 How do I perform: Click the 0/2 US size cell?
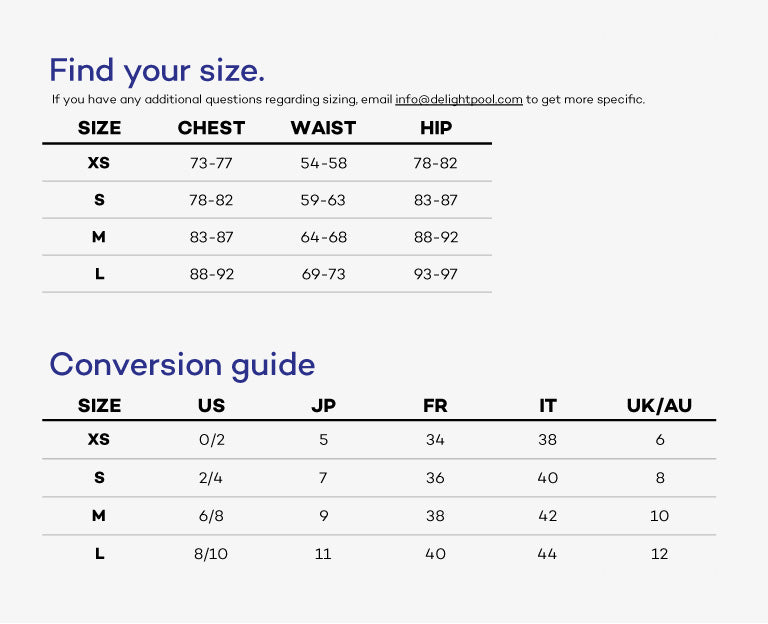(x=211, y=440)
